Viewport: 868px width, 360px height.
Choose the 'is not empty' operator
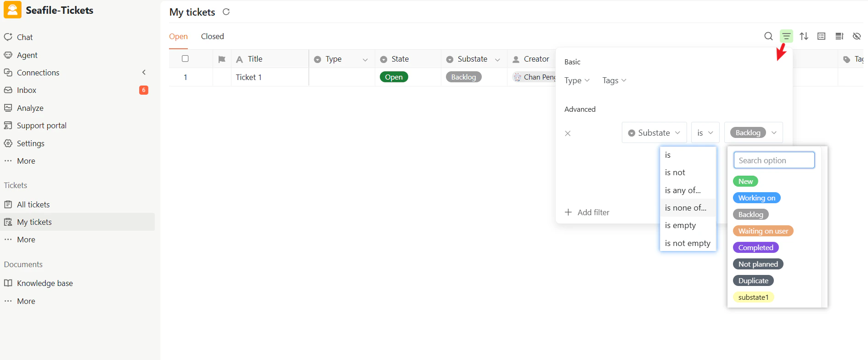[x=688, y=243]
